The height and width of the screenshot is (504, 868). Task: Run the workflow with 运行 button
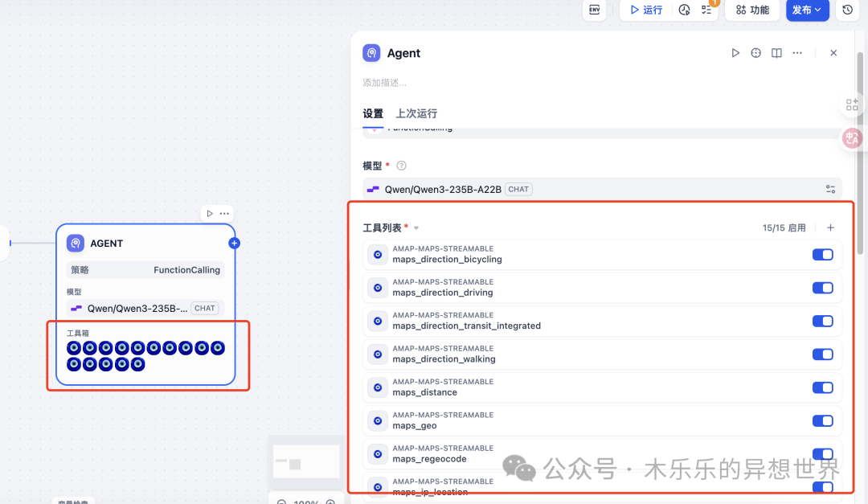click(x=646, y=10)
